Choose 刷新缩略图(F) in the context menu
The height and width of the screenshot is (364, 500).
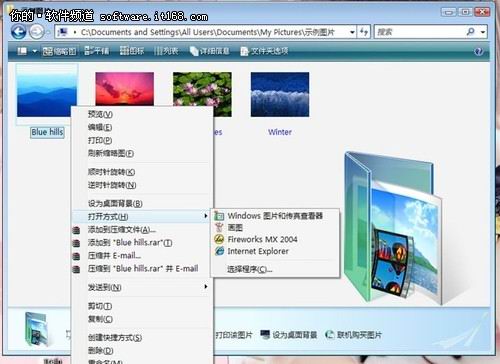(x=142, y=153)
